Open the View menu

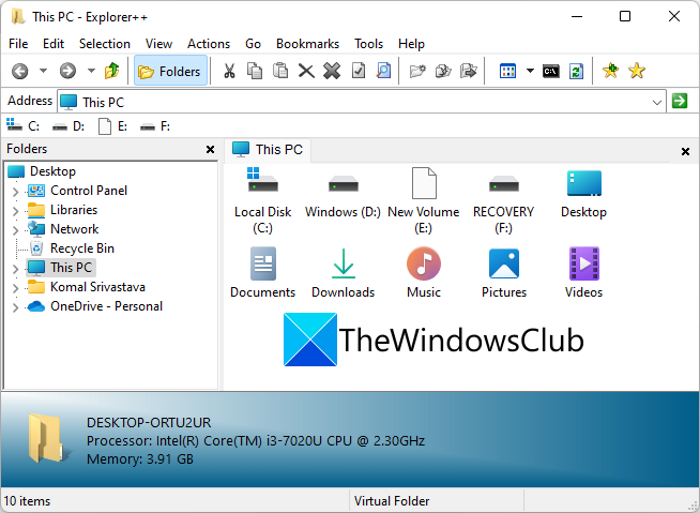coord(158,44)
